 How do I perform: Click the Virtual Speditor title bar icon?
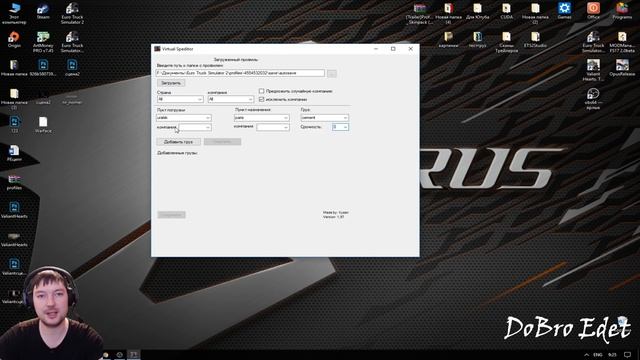coord(157,49)
